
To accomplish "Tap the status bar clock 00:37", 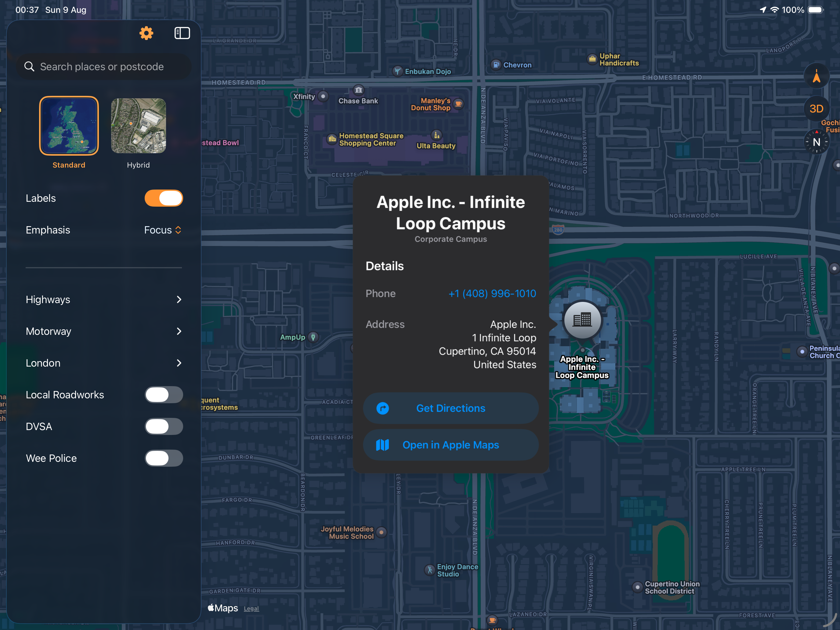I will pyautogui.click(x=27, y=10).
